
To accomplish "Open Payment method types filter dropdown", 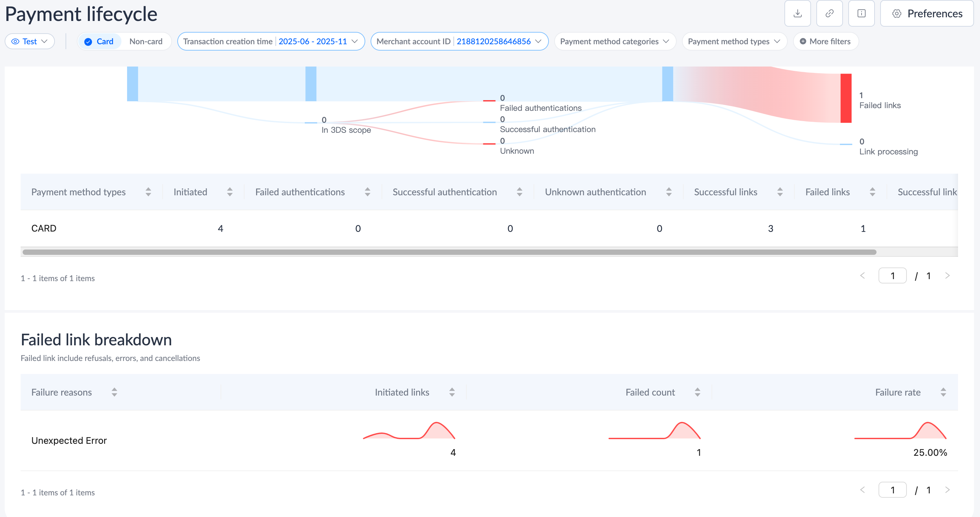I will (734, 42).
